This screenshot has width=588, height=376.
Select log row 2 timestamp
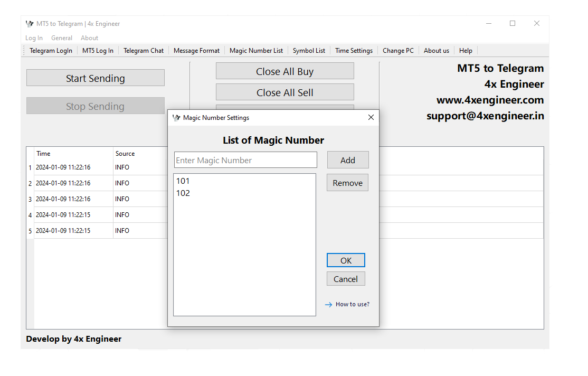(63, 183)
